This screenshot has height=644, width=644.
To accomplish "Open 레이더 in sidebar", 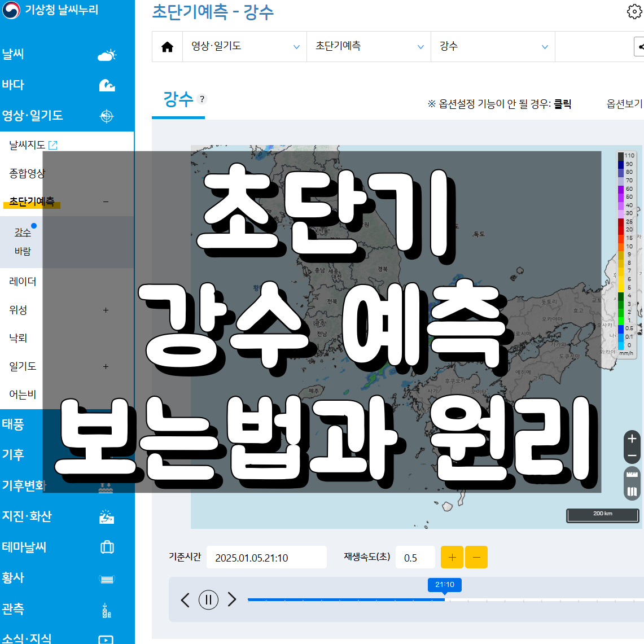I will [x=23, y=282].
